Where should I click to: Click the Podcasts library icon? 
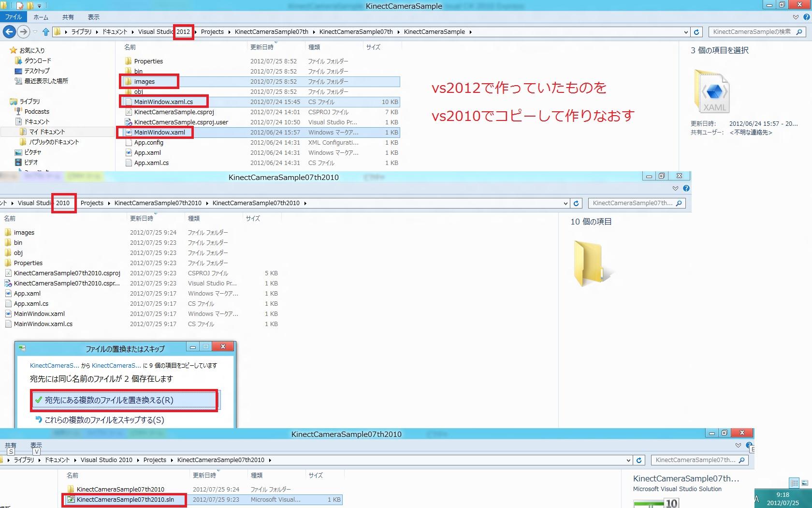point(19,111)
